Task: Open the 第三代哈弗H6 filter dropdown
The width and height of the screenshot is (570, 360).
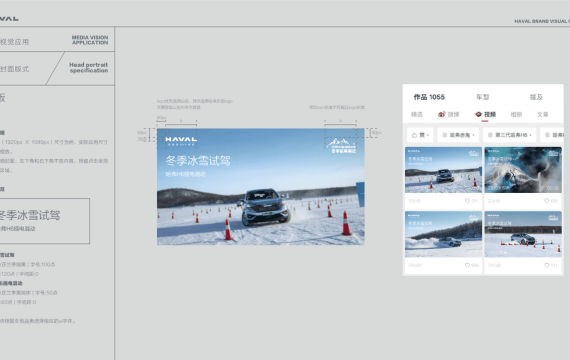Action: pos(509,135)
